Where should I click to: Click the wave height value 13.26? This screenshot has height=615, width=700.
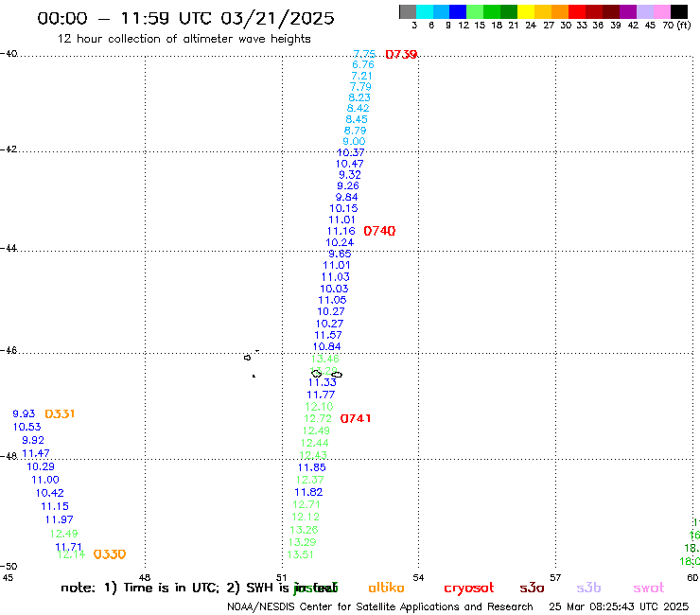coord(304,530)
